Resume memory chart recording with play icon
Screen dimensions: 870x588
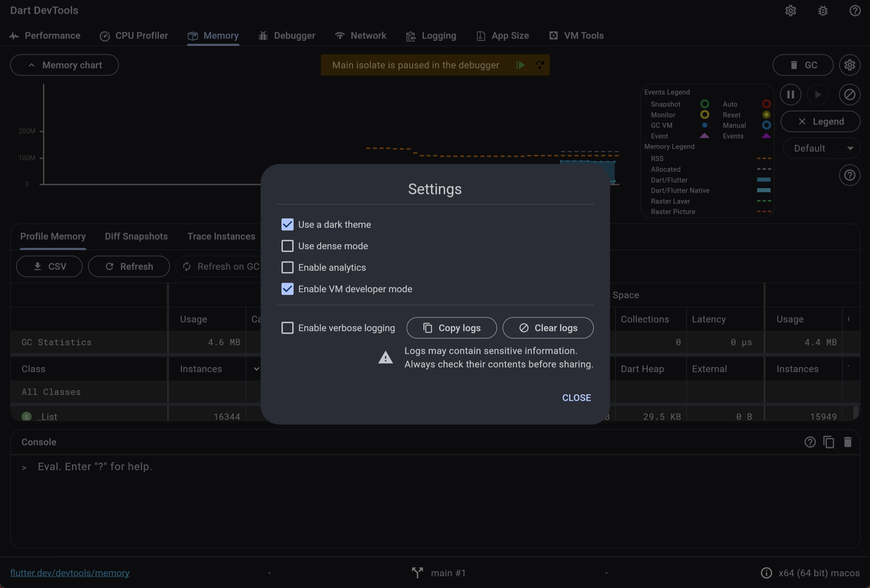pos(818,95)
